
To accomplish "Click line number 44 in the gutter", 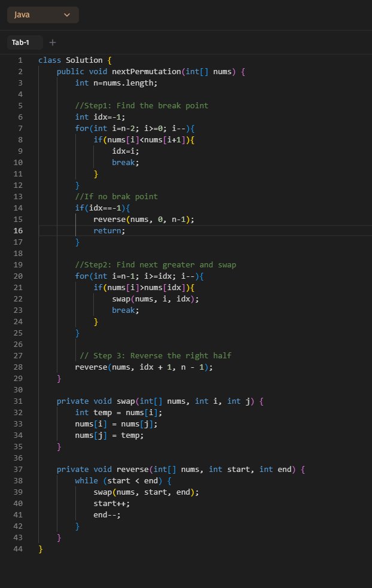I will click(18, 549).
